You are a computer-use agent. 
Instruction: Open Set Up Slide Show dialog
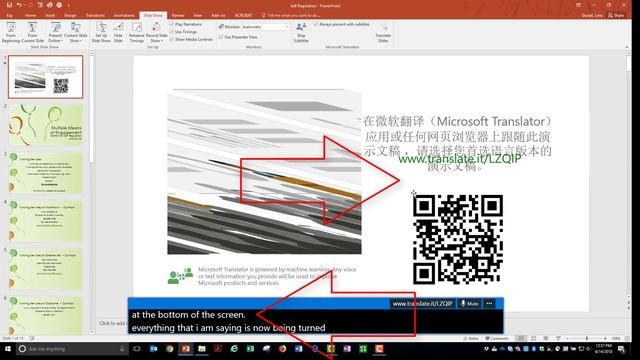(x=101, y=32)
